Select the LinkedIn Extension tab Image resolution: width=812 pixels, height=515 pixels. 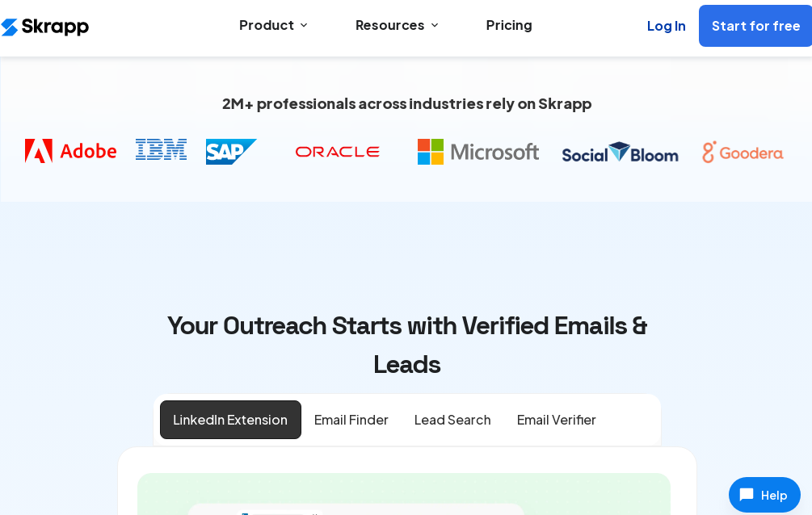[x=230, y=420]
